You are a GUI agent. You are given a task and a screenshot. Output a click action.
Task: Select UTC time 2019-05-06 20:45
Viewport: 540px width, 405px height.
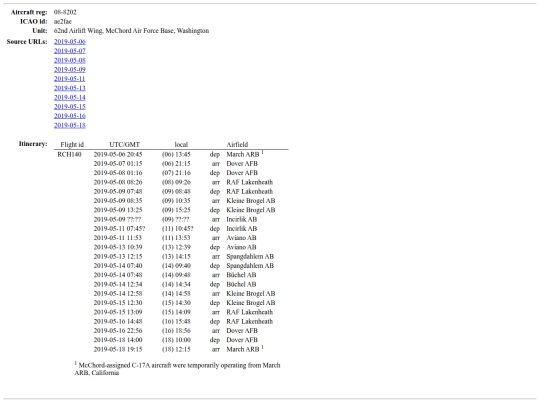118,154
